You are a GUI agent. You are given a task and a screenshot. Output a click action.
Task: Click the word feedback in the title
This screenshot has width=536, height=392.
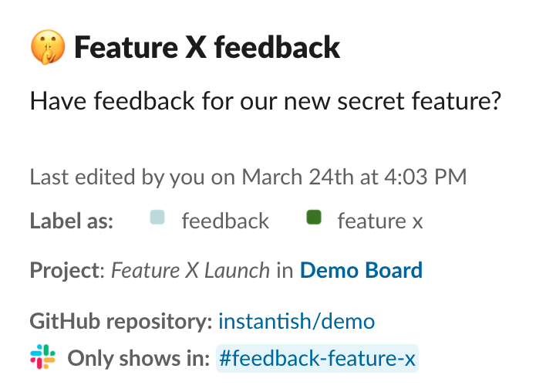click(277, 48)
